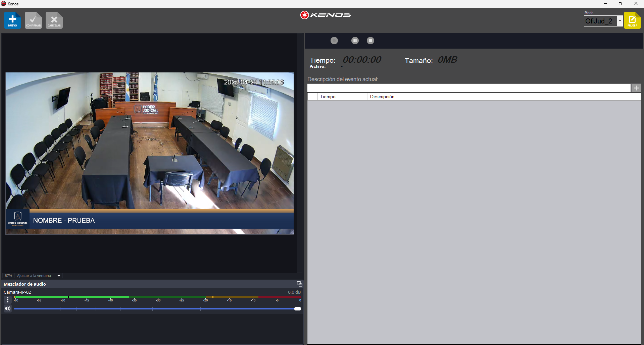Select the Ajustar a la ventana option
644x345 pixels.
(x=34, y=276)
